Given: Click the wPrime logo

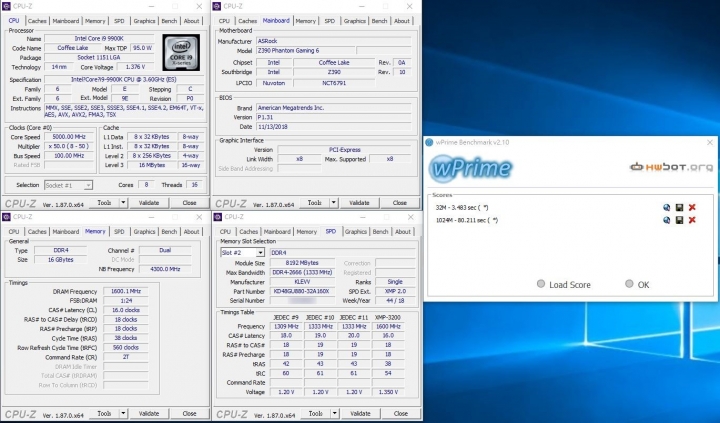Looking at the screenshot, I should (470, 169).
